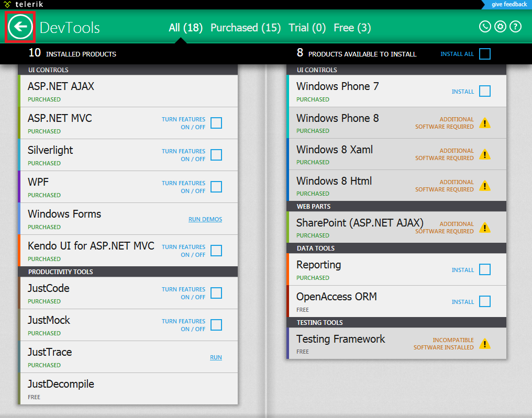This screenshot has height=418, width=532.
Task: Click the Data Tools section header
Action: click(x=396, y=248)
